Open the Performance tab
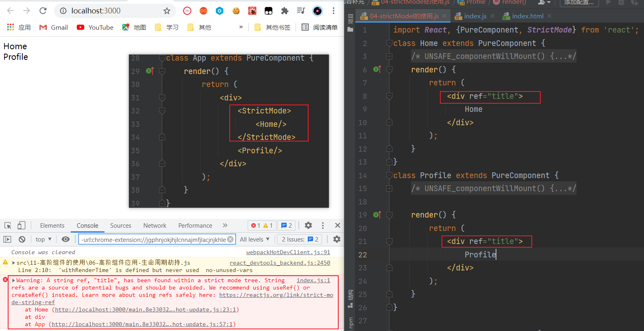644x331 pixels. tap(195, 226)
